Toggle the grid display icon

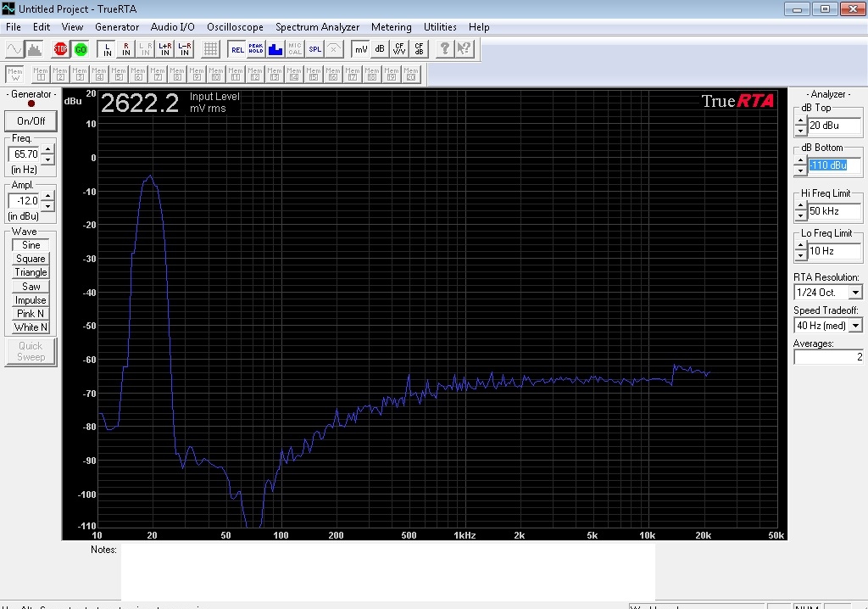210,49
